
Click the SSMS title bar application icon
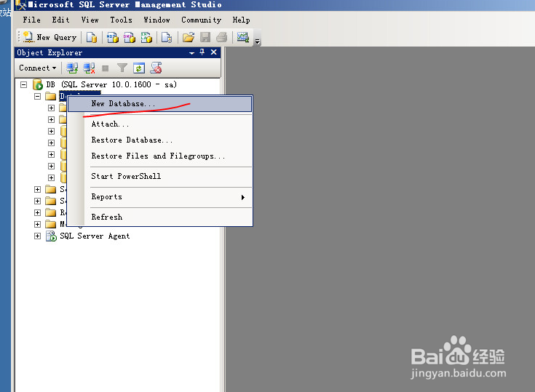(x=20, y=5)
